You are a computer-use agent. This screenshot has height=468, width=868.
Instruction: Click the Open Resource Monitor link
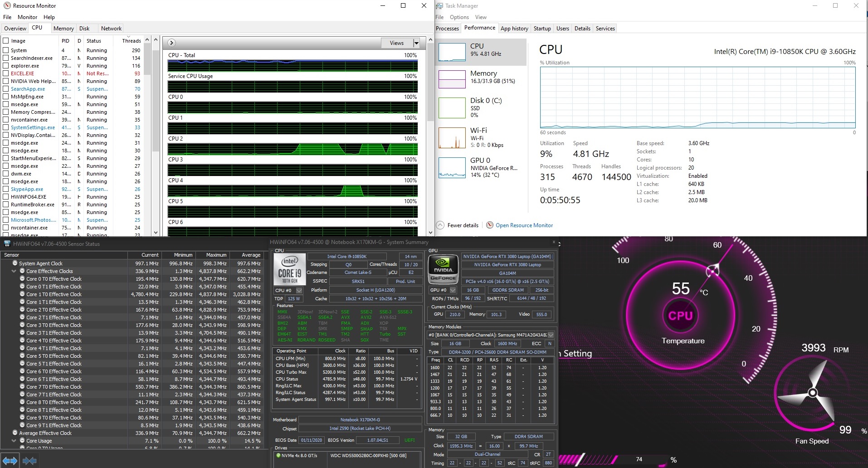(524, 225)
